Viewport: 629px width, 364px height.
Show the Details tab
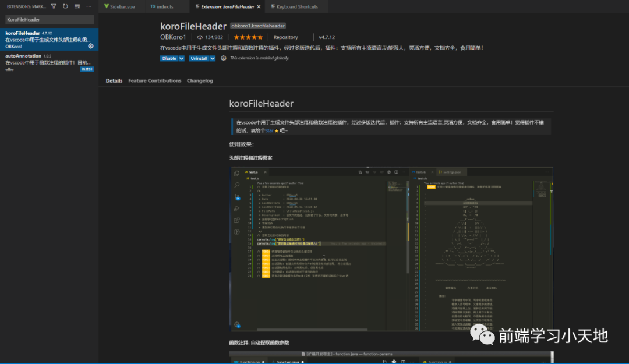pos(114,80)
